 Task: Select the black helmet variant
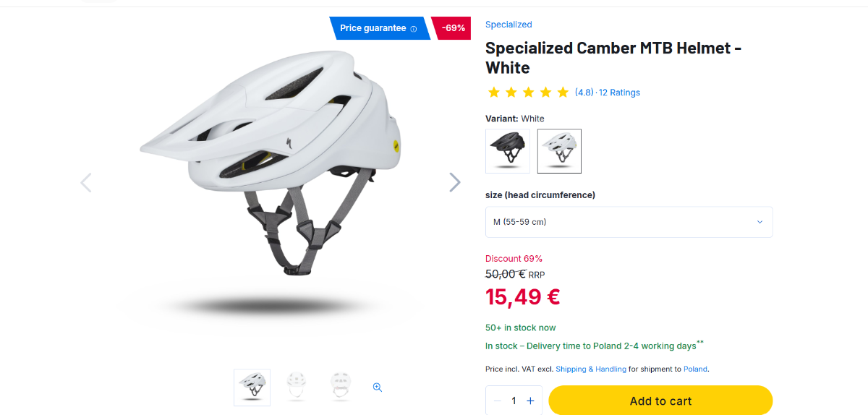click(508, 151)
